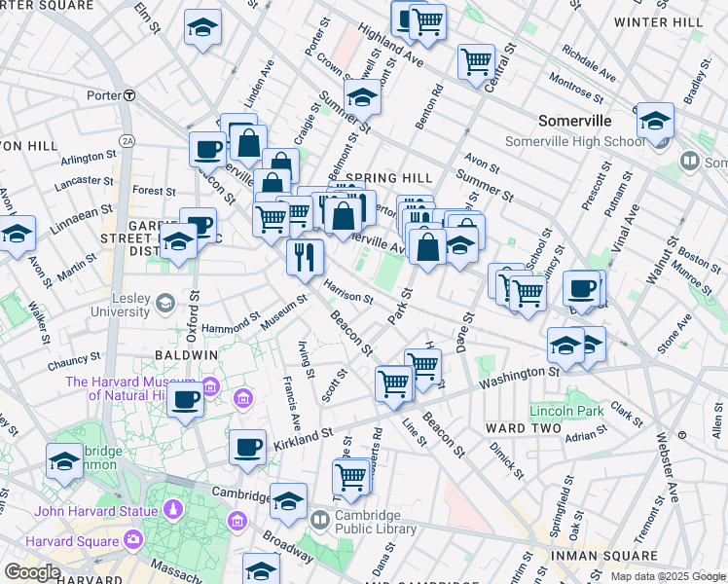Image resolution: width=728 pixels, height=584 pixels.
Task: Click the Cambridge Public Library book pin
Action: click(x=320, y=522)
